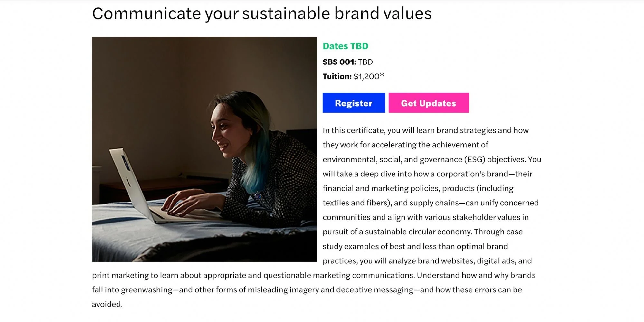Click the word "greenwashing" in the description
The image size is (644, 322).
(147, 290)
